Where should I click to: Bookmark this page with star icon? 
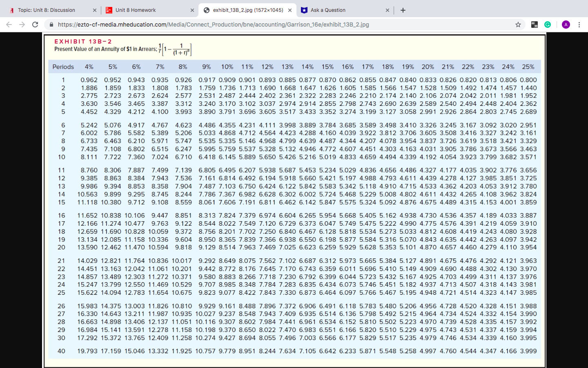(x=518, y=25)
